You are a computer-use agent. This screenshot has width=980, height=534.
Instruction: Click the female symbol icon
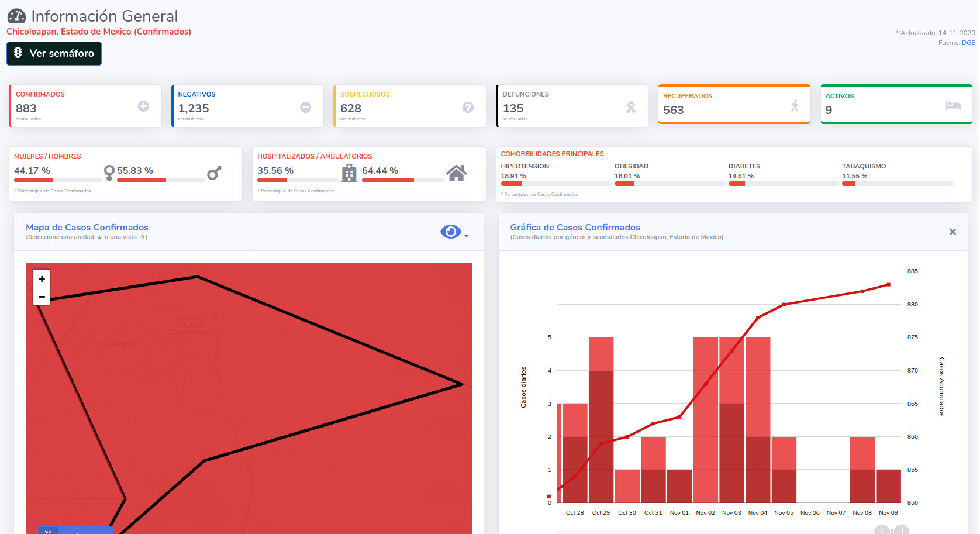pos(109,173)
